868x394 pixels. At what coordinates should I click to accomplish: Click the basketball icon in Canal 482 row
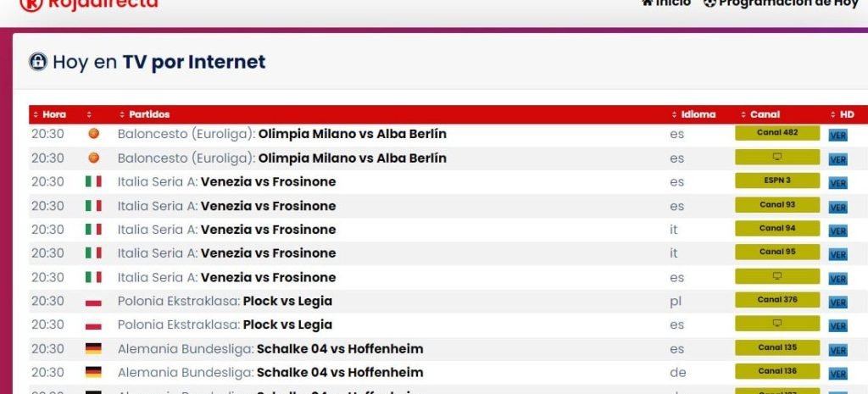pos(93,134)
